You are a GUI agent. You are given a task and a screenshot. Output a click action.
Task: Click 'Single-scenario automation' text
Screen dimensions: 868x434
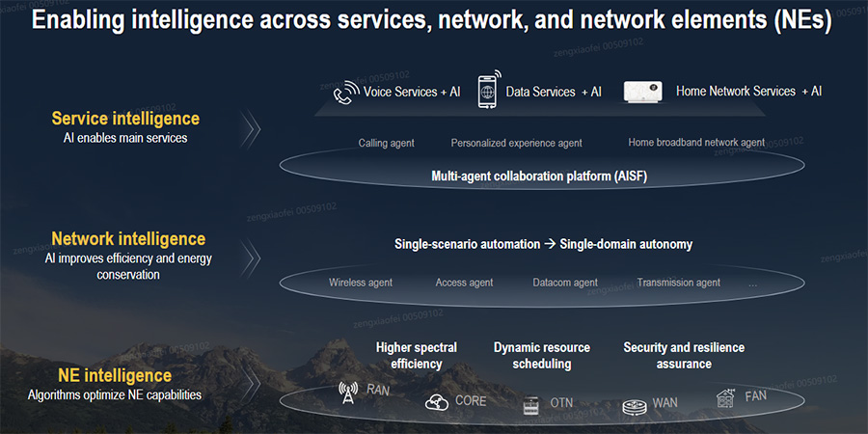(x=467, y=244)
